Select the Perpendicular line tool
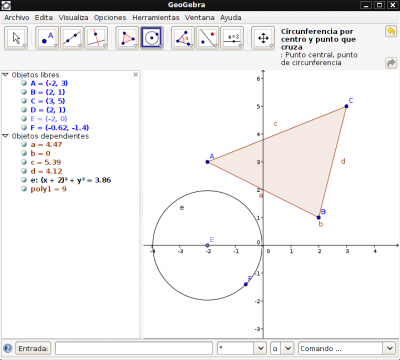Image resolution: width=400 pixels, height=360 pixels. pyautogui.click(x=96, y=38)
